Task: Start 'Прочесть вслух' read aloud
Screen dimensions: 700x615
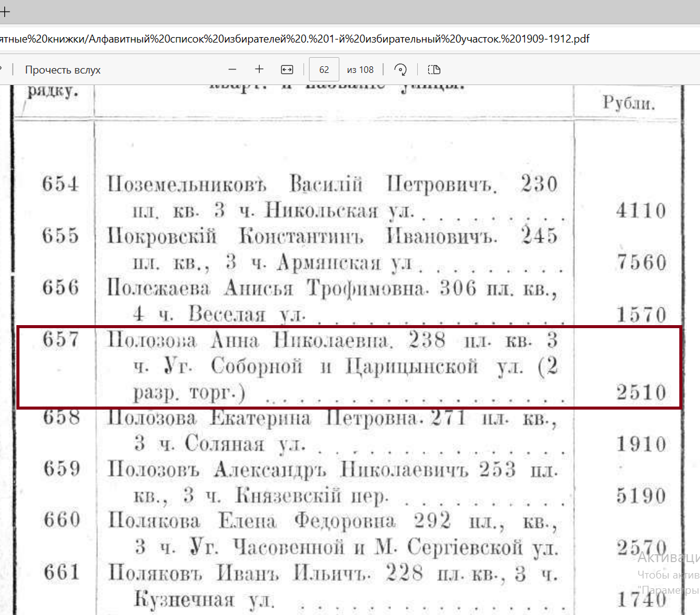Action: (x=63, y=70)
